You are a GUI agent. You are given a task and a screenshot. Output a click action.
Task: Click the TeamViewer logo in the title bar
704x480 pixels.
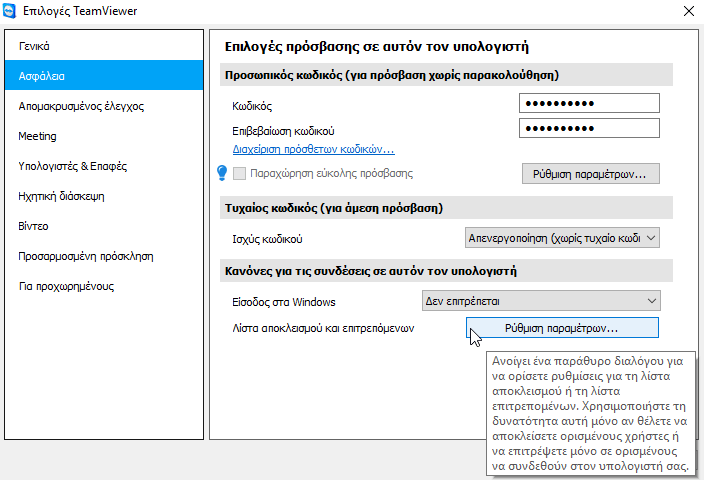coord(9,11)
